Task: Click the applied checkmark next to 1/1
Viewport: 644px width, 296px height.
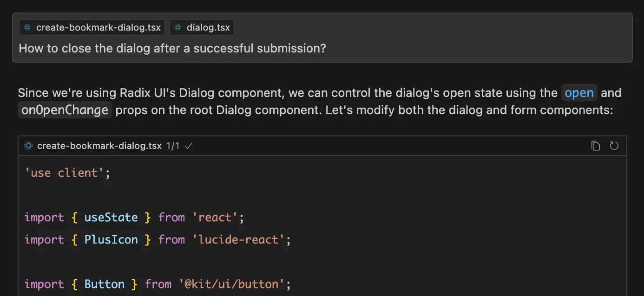Action: coord(189,146)
